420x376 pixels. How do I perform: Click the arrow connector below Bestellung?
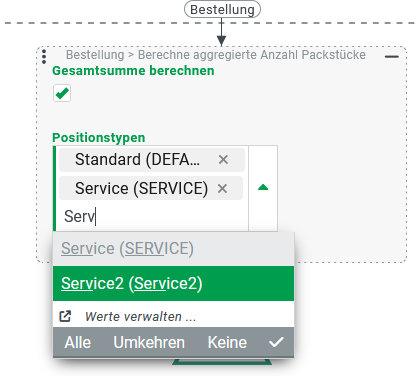222,32
